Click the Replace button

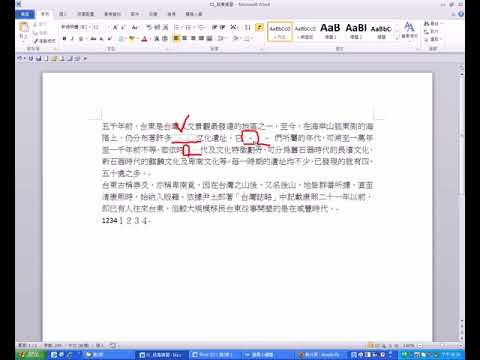pyautogui.click(x=432, y=31)
